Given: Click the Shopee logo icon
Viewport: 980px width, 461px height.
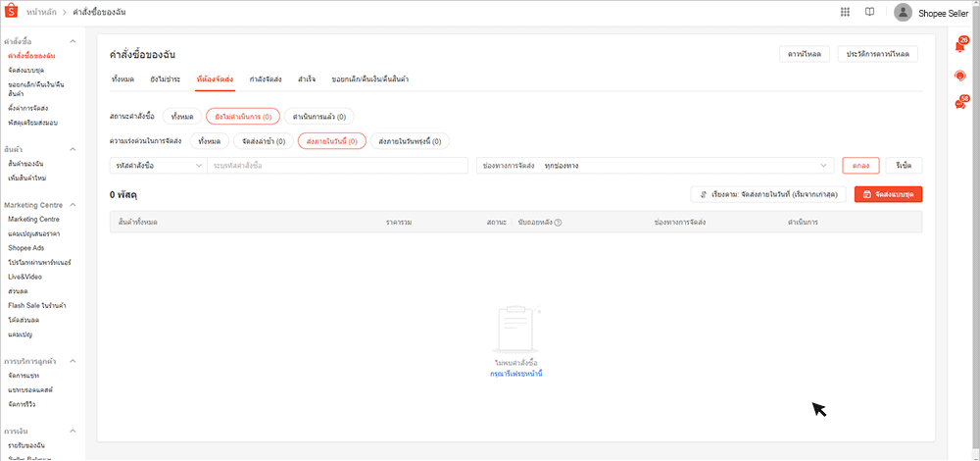Looking at the screenshot, I should pyautogui.click(x=12, y=12).
